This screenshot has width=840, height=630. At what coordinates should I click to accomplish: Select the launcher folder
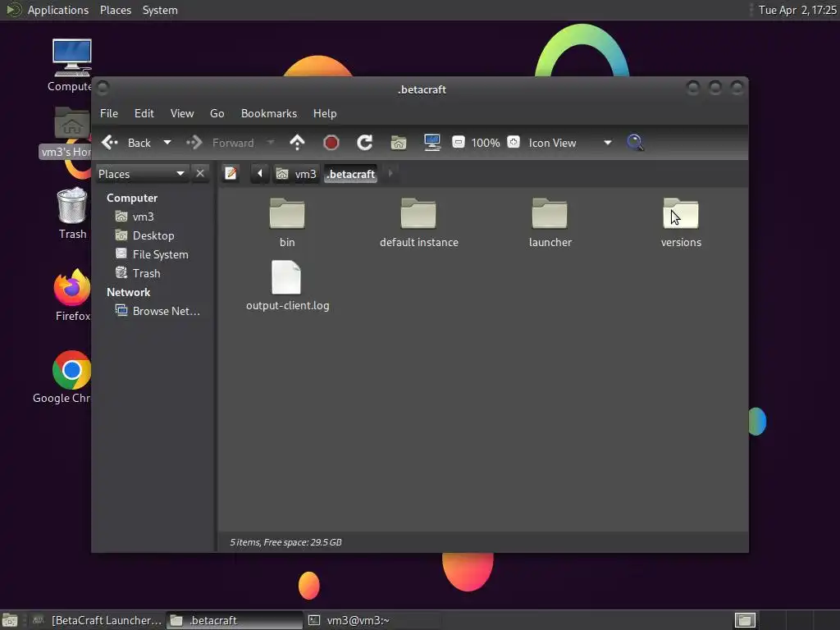click(550, 222)
